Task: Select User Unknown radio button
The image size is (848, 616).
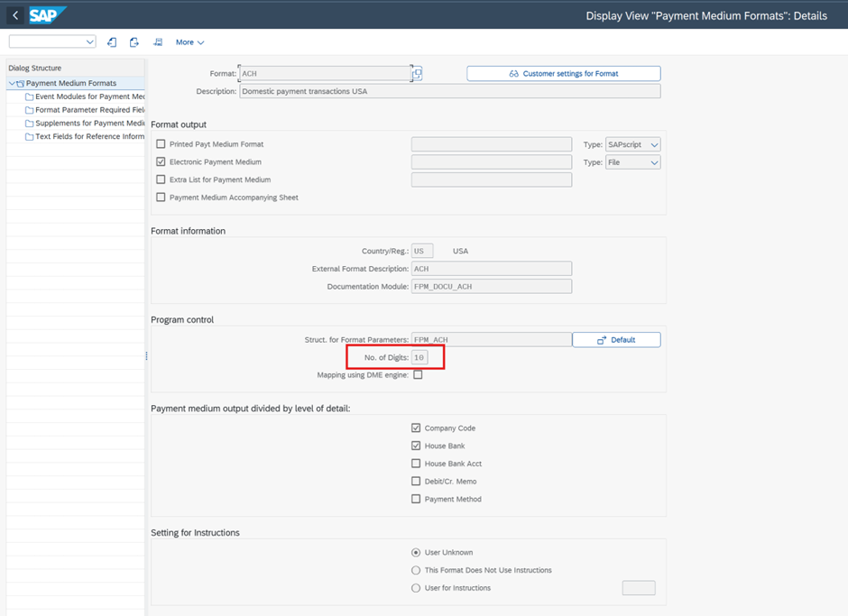Action: click(416, 552)
